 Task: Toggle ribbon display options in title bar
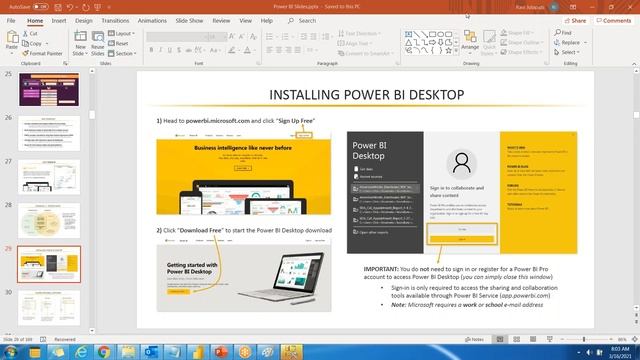coord(573,7)
